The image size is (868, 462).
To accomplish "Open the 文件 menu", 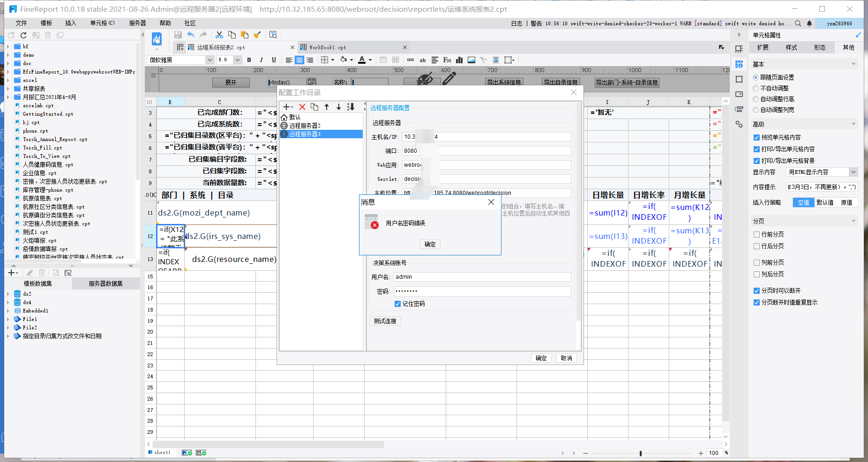I will coord(22,23).
